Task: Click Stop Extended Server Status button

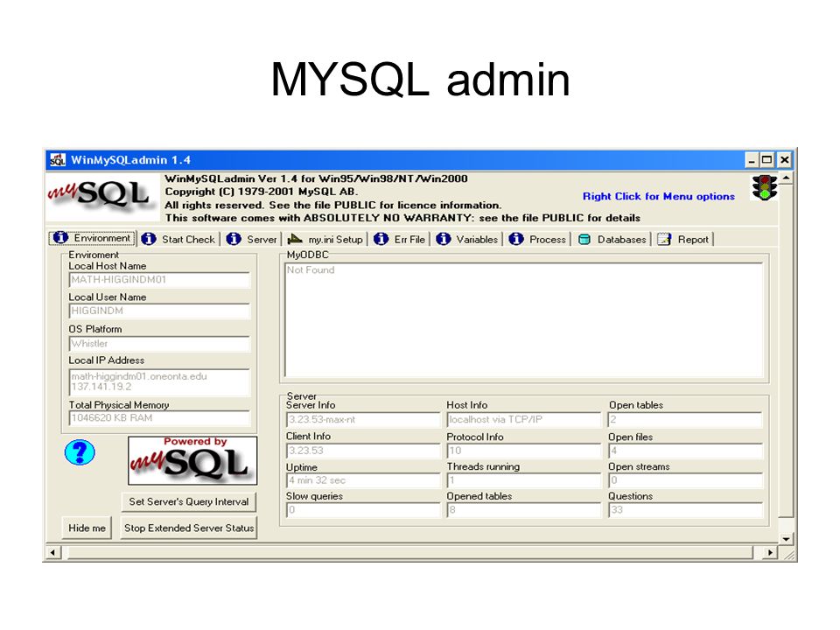Action: click(x=189, y=528)
